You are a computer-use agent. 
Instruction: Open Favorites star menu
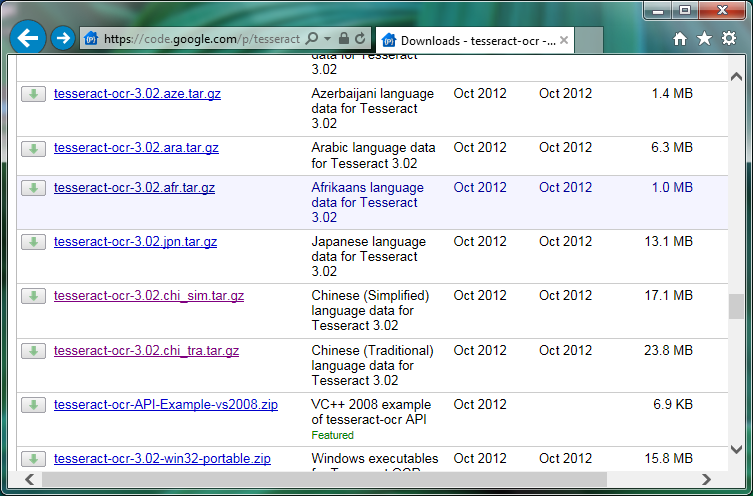click(704, 38)
